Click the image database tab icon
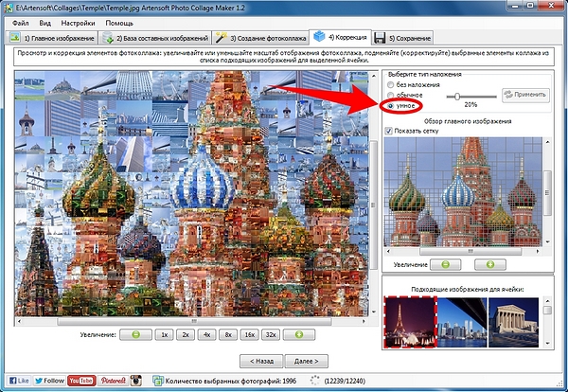 (x=108, y=38)
